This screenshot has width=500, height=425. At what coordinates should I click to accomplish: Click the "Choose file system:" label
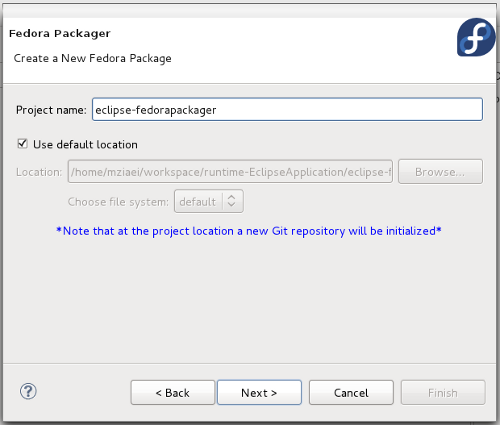click(x=118, y=202)
